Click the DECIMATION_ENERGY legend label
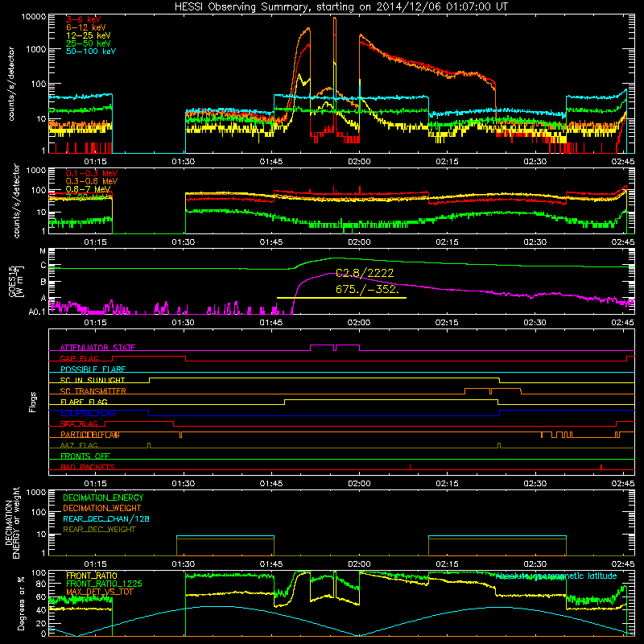Viewport: 644px width, 644px height. (103, 497)
